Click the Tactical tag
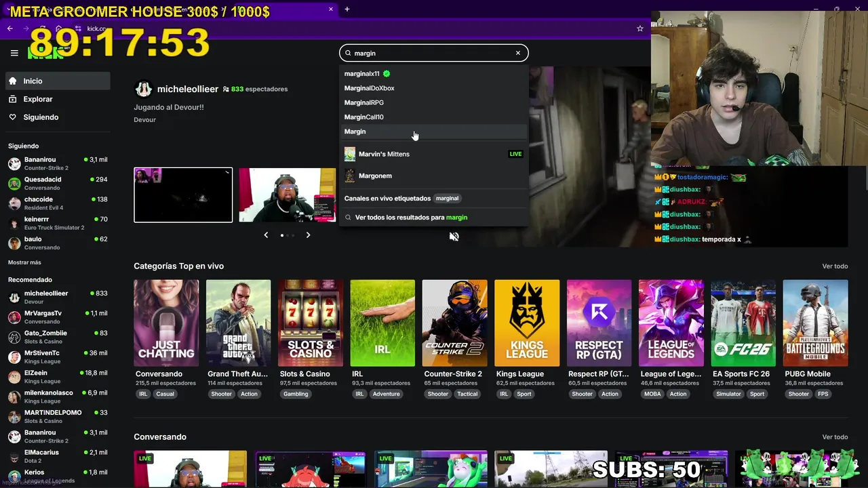Viewport: 868px width, 488px height. click(x=467, y=394)
